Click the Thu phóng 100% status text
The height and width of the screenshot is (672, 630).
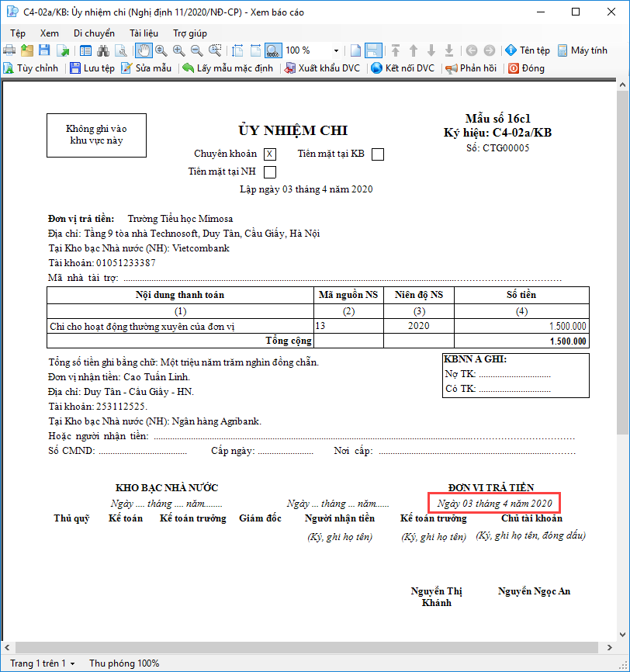coord(124,663)
